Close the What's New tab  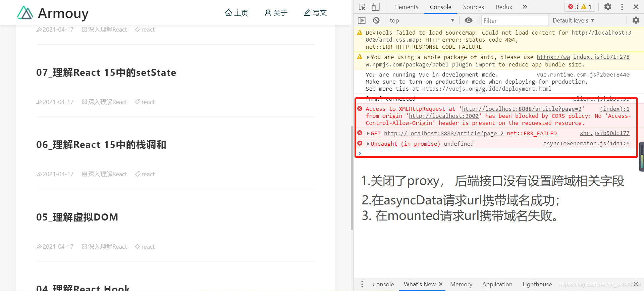point(441,284)
